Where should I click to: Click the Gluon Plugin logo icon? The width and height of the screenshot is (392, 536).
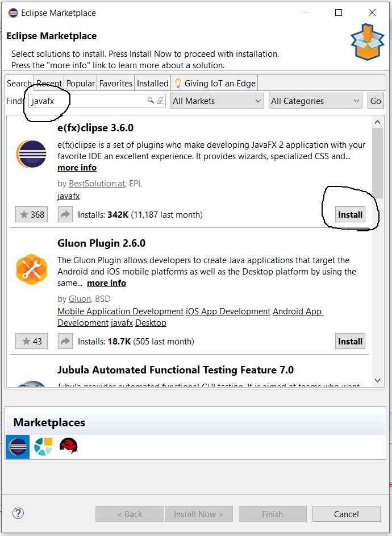point(31,269)
